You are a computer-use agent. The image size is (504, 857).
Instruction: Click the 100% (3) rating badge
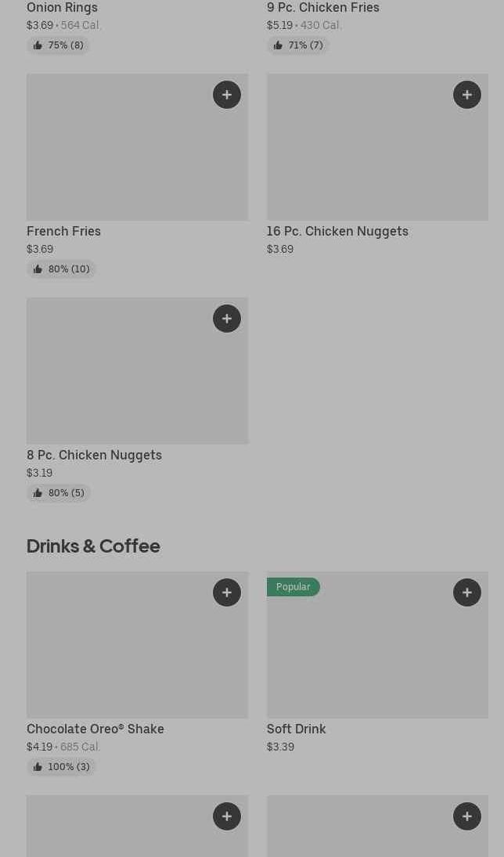coord(61,767)
